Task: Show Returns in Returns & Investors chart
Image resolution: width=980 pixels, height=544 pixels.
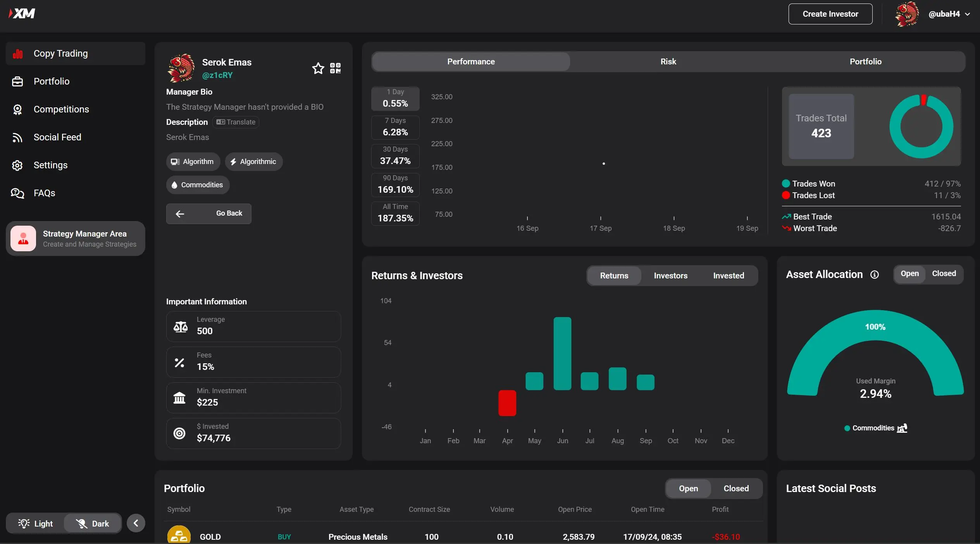Action: pyautogui.click(x=614, y=276)
